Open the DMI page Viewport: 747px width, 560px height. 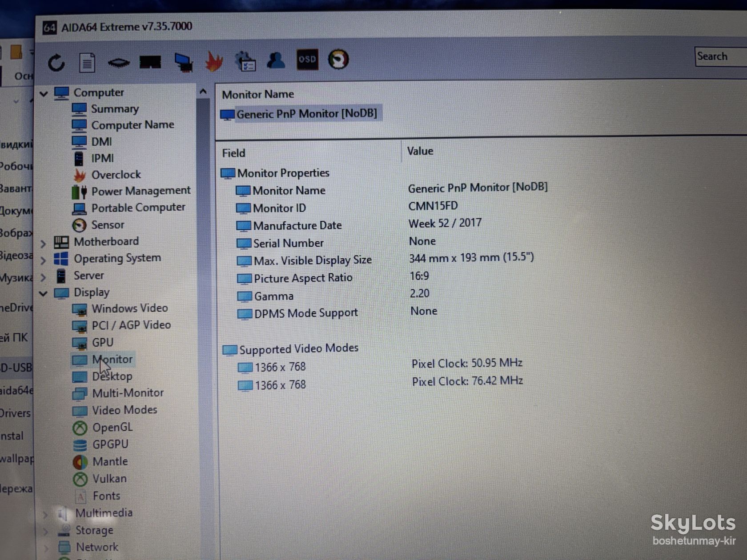pyautogui.click(x=92, y=142)
